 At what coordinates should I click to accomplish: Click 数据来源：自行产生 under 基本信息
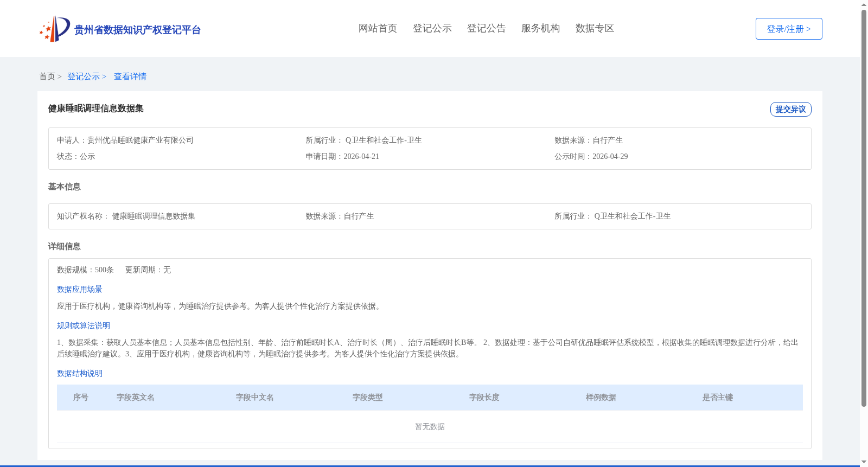pos(340,216)
